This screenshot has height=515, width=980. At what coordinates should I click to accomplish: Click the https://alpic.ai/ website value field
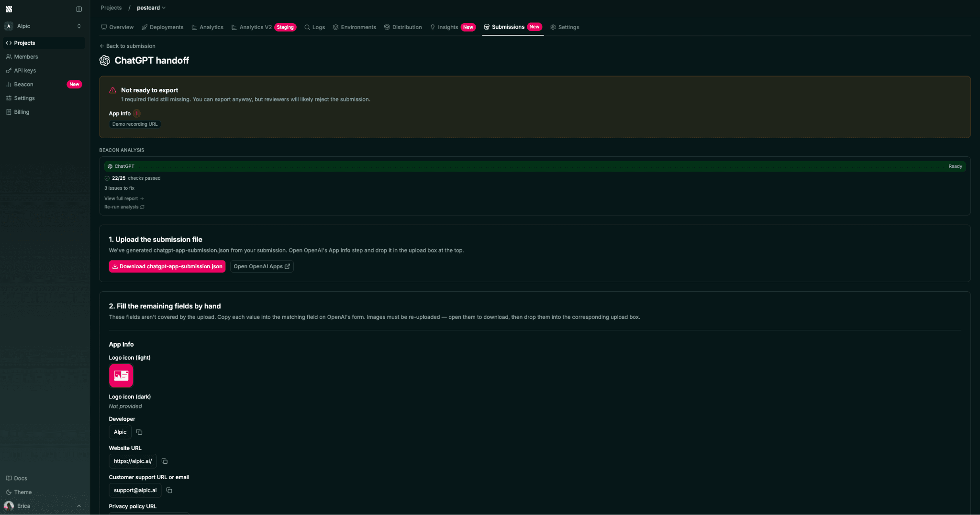[133, 461]
